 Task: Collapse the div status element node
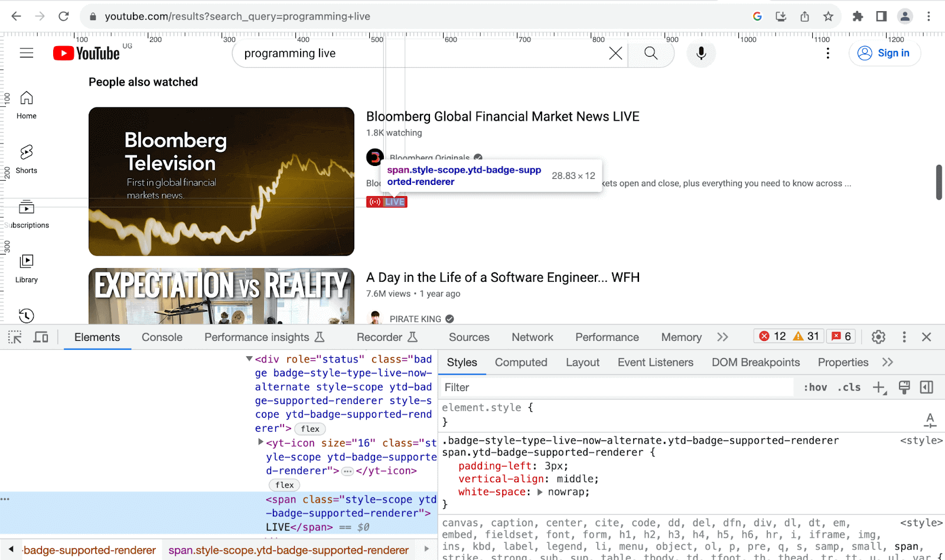[249, 359]
